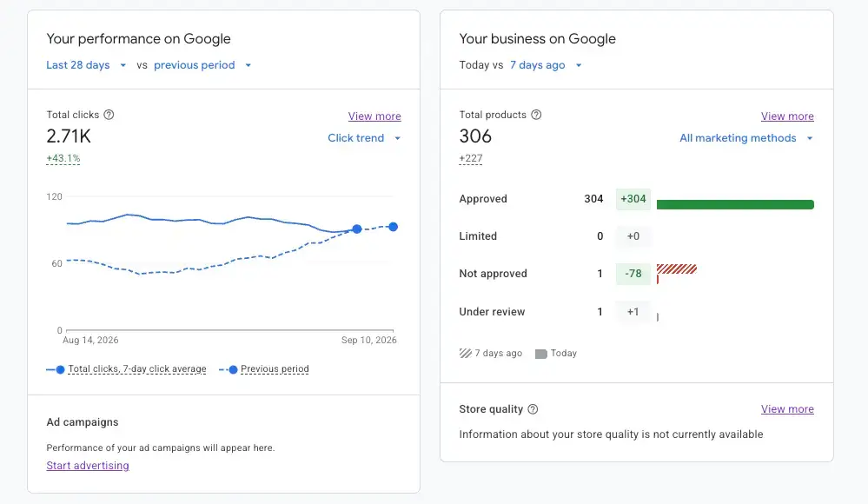Click the Under review row label
Image resolution: width=868 pixels, height=504 pixels.
[x=492, y=312]
